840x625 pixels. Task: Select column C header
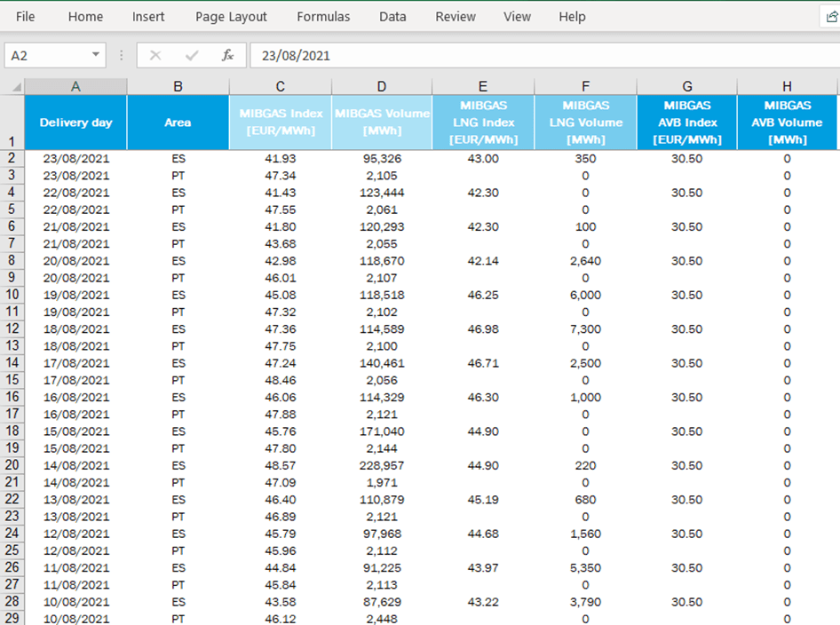pos(281,86)
